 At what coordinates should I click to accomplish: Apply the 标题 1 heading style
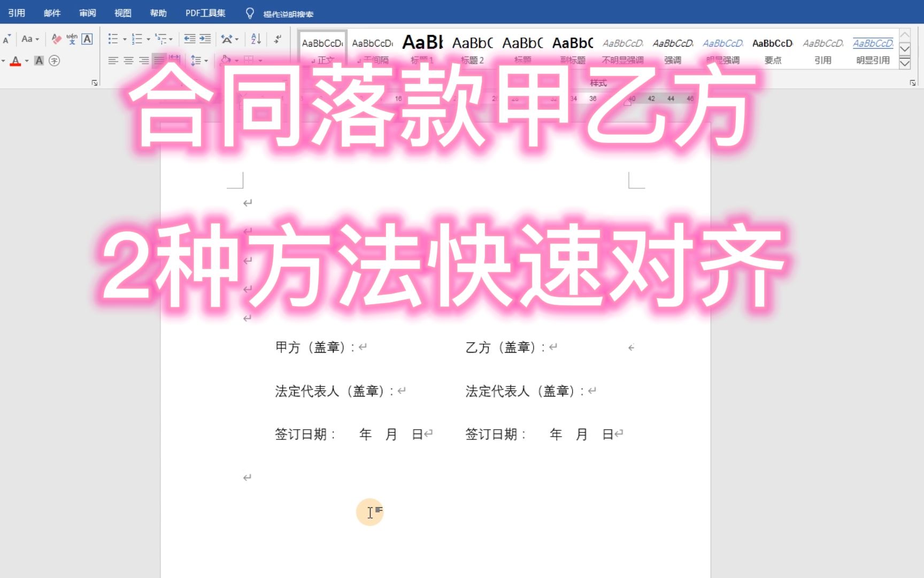422,49
